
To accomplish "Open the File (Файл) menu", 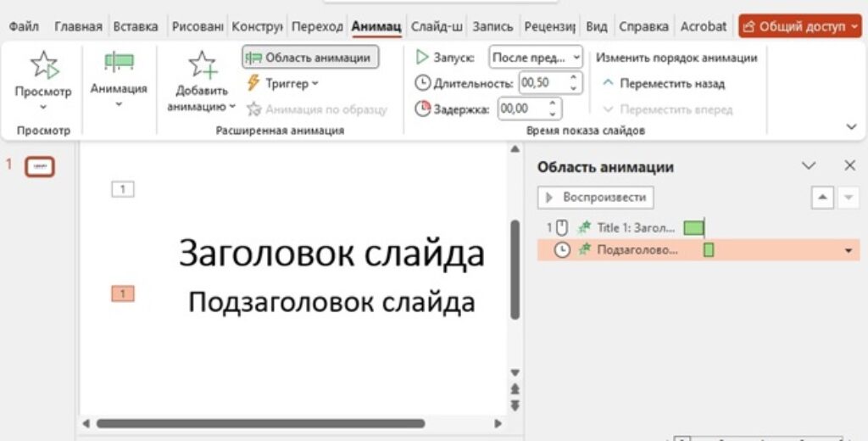I will [24, 26].
